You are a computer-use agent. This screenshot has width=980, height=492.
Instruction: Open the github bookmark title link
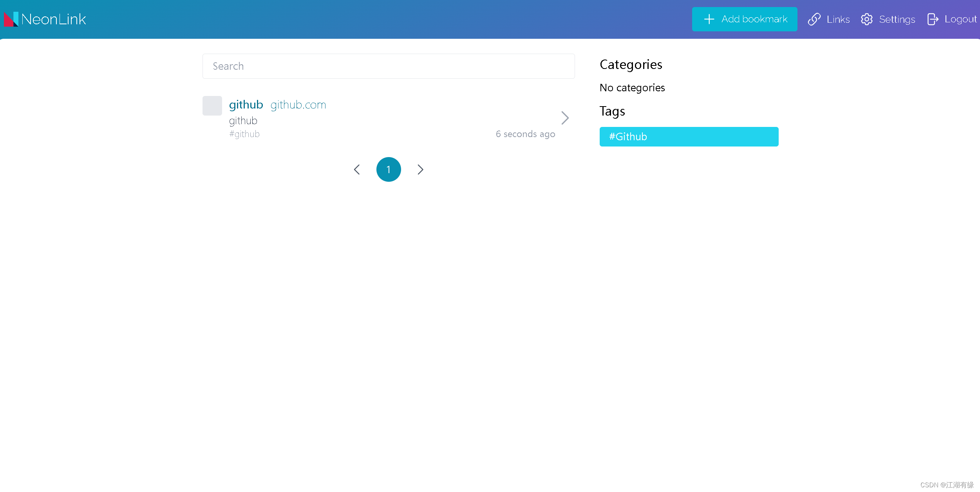coord(246,105)
